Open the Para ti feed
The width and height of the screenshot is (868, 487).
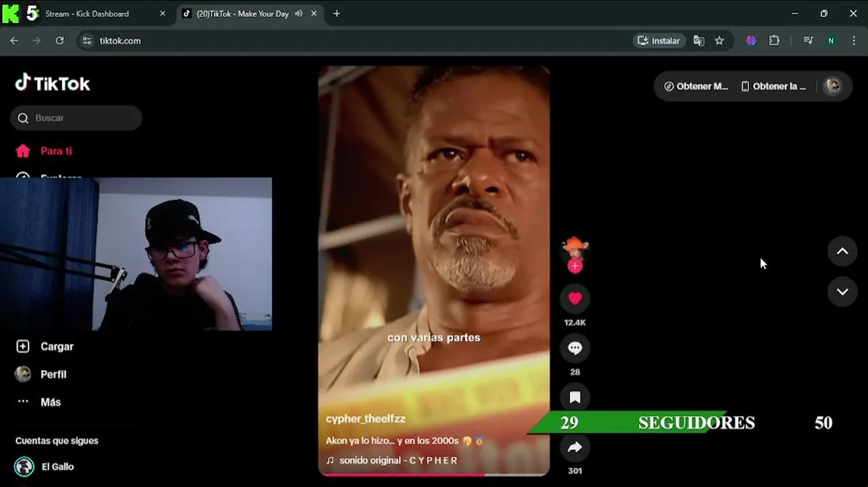(44, 151)
